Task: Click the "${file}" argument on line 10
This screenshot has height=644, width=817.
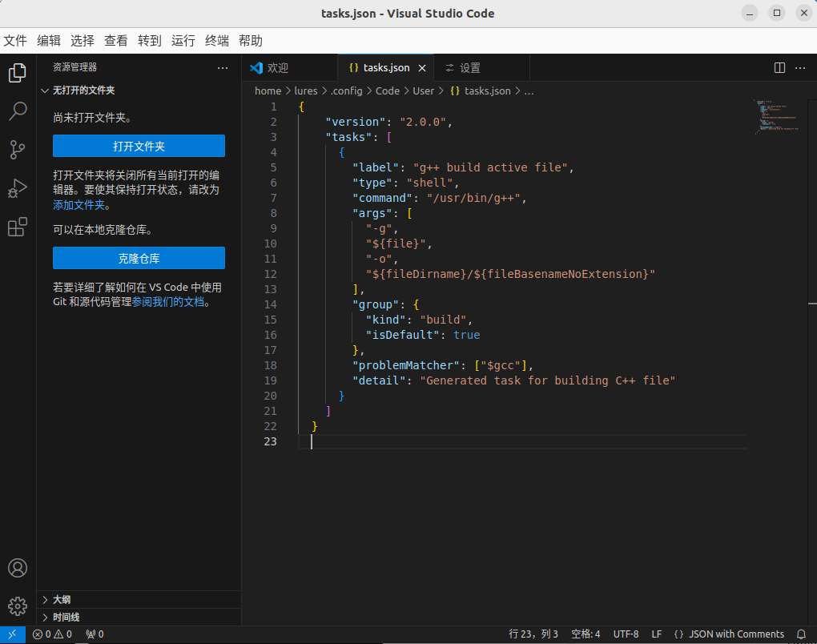Action: [x=396, y=244]
